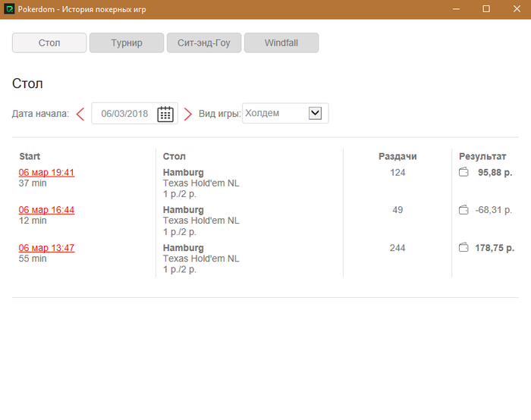Maximize the Pokerdom history window
The height and width of the screenshot is (420, 531).
486,9
